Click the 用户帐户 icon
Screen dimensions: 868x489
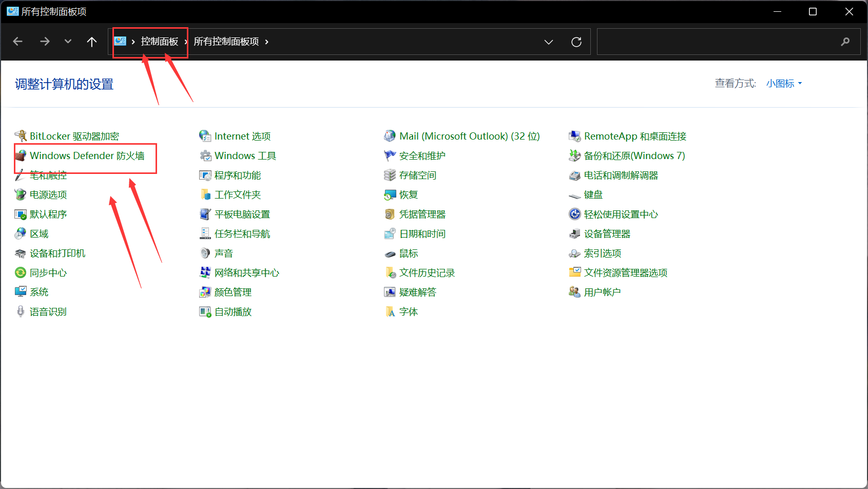click(x=574, y=292)
